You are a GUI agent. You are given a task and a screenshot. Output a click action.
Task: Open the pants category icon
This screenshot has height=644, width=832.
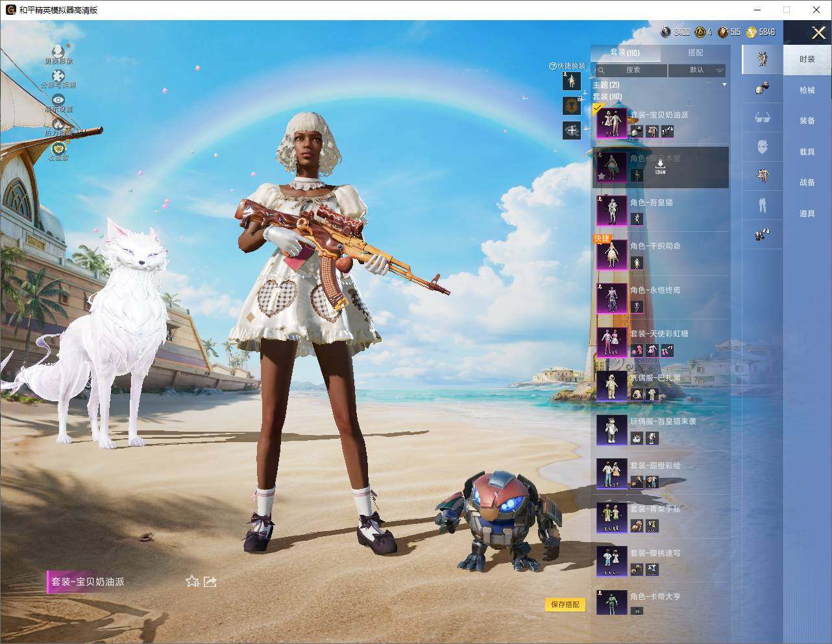coord(763,205)
